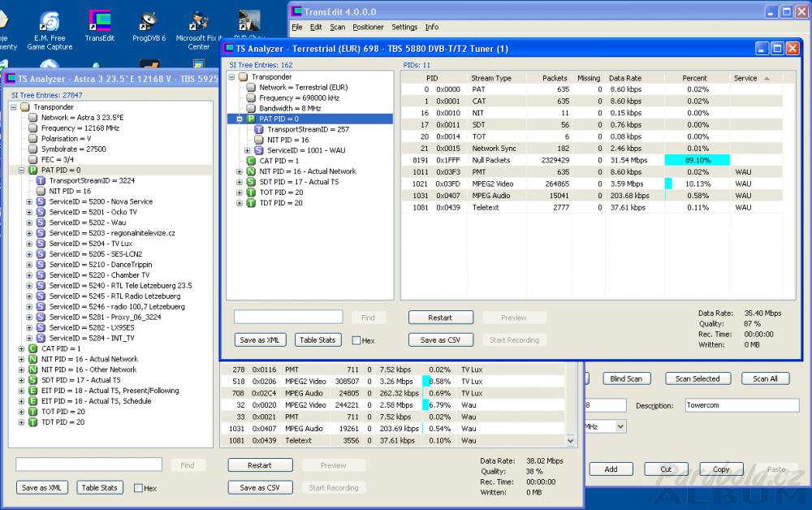812x510 pixels.
Task: Click Save as XML in Astra analyzer
Action: pyautogui.click(x=41, y=487)
